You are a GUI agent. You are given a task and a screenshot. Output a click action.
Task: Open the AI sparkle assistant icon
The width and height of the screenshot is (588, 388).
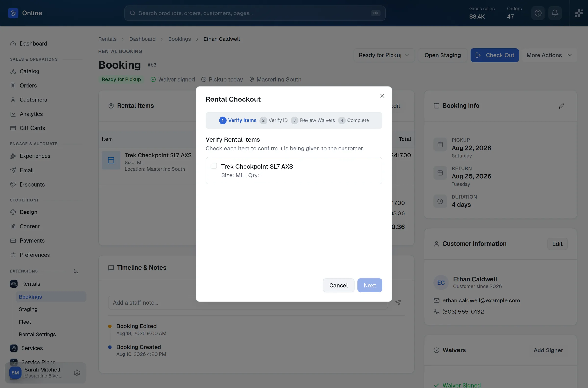pos(579,13)
